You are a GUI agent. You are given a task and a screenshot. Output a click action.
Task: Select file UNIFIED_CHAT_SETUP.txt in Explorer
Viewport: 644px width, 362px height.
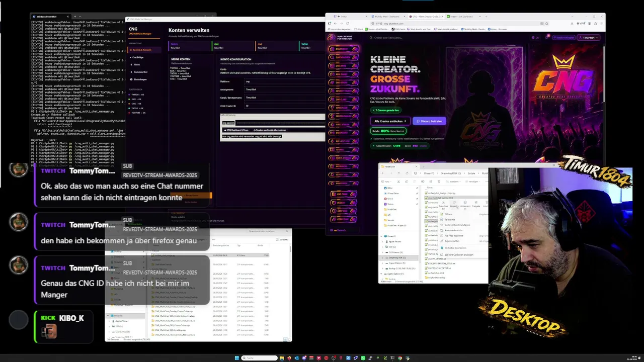click(439, 268)
